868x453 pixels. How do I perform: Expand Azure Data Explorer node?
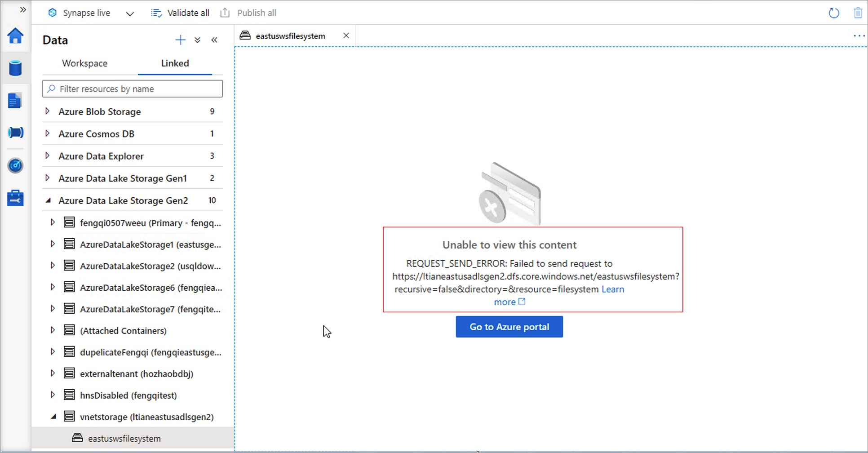[x=47, y=155]
